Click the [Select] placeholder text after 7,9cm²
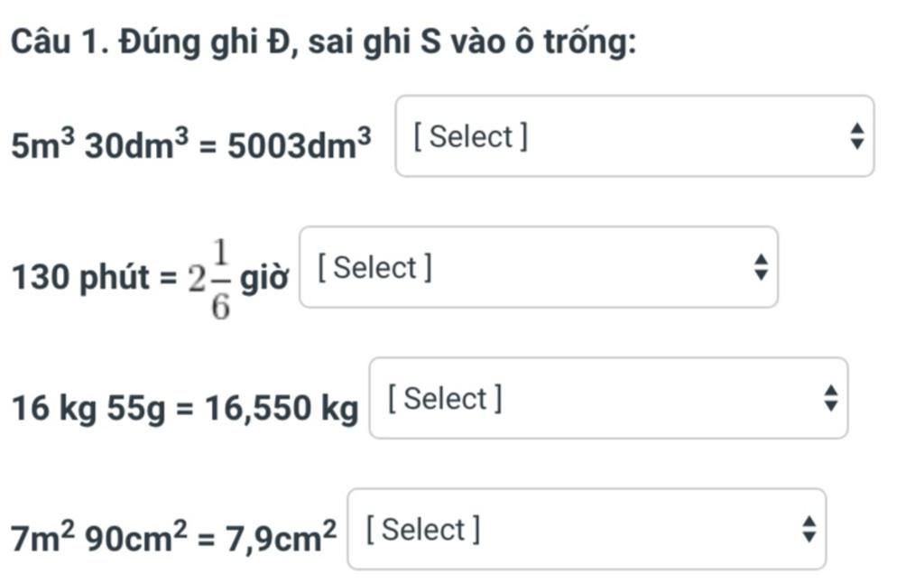 coord(423,530)
